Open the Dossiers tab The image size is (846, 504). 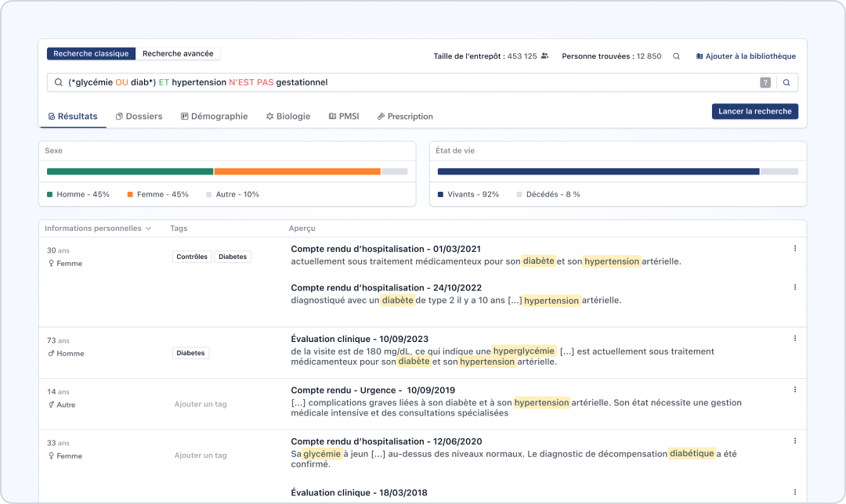click(x=139, y=117)
